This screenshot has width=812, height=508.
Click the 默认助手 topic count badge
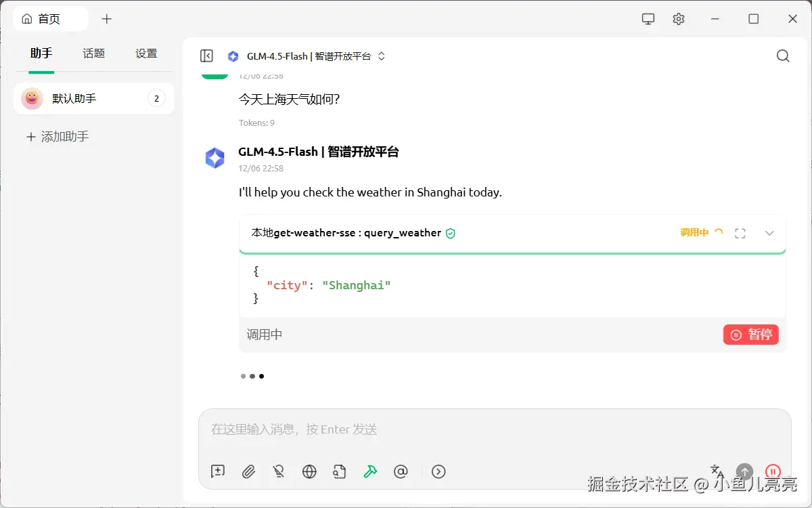[156, 99]
